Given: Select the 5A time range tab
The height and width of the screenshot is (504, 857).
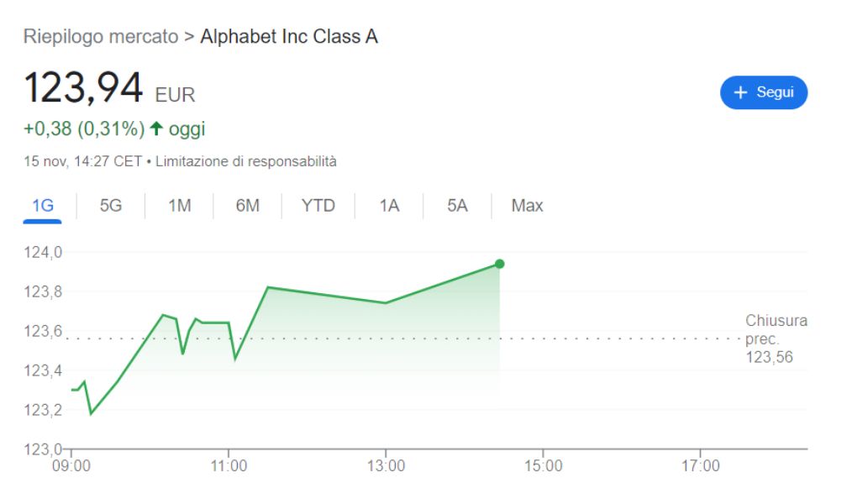Looking at the screenshot, I should [x=457, y=206].
